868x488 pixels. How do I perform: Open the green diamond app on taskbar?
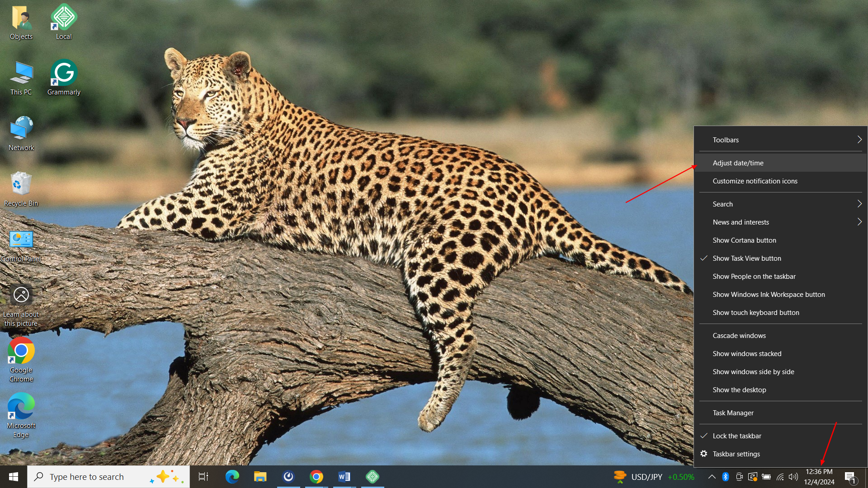[x=373, y=477]
